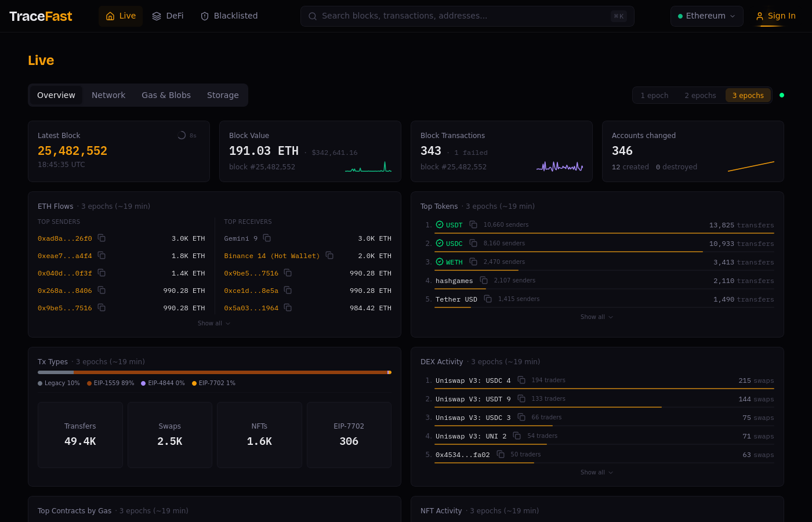Switch to the Network tab

pyautogui.click(x=108, y=95)
